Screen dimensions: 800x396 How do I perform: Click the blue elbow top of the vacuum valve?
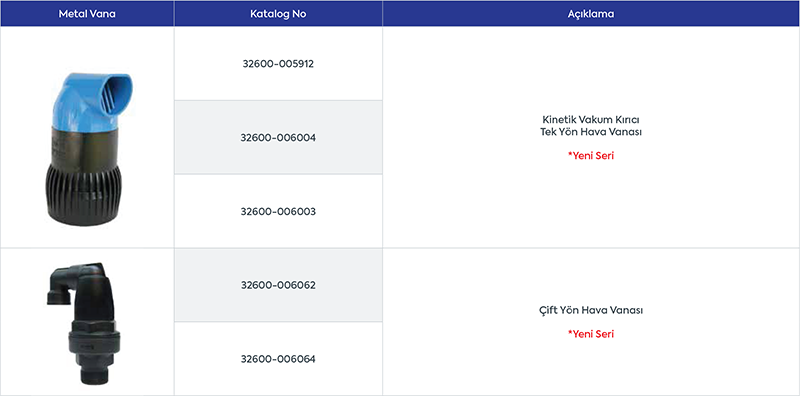point(93,101)
